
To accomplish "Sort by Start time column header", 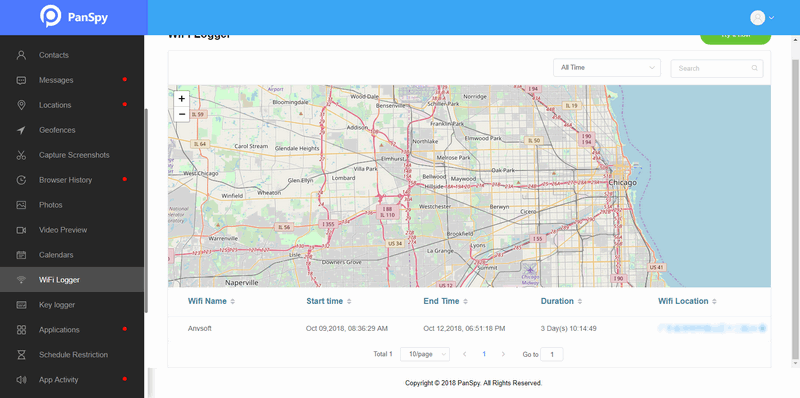I will click(329, 301).
